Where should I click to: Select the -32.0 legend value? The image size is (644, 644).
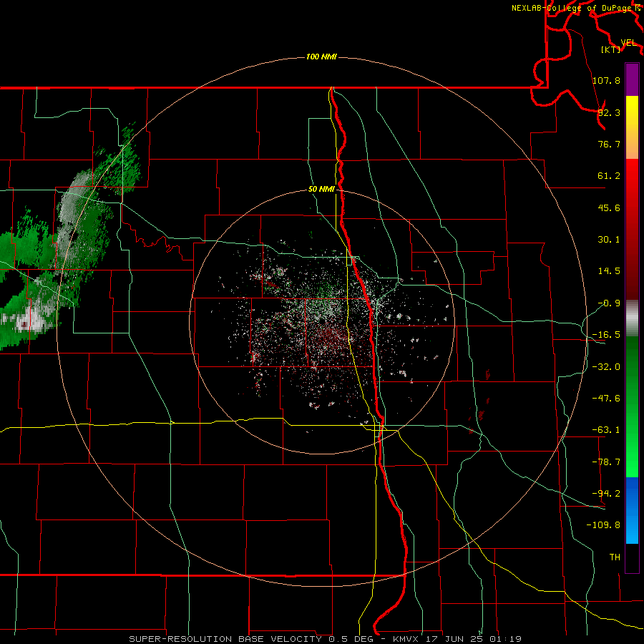(606, 367)
